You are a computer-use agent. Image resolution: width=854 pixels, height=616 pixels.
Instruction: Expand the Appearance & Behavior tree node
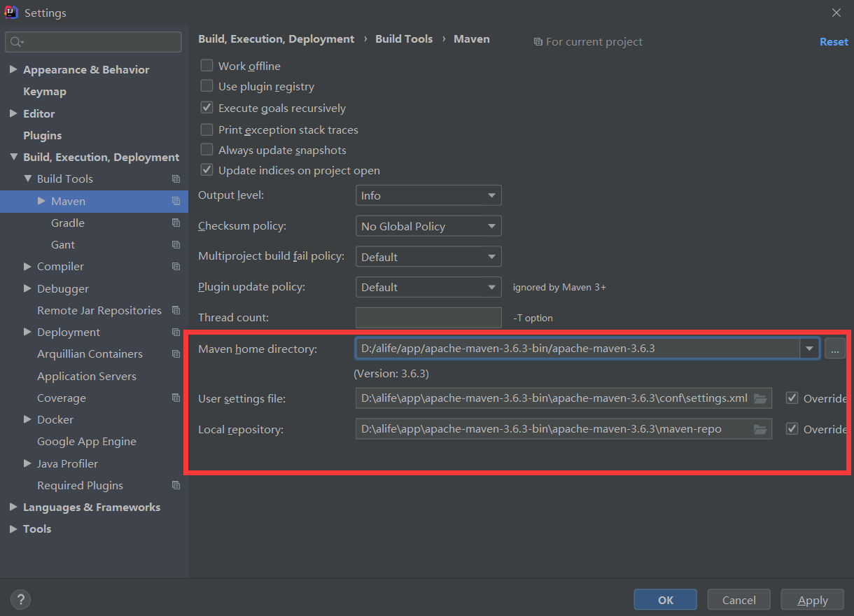pos(13,69)
